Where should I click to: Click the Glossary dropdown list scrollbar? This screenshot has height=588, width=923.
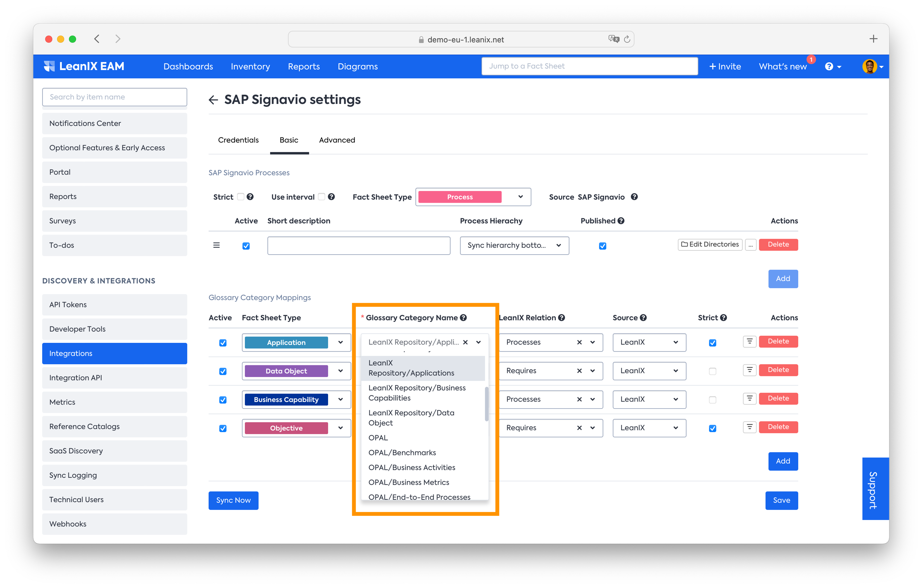click(487, 404)
